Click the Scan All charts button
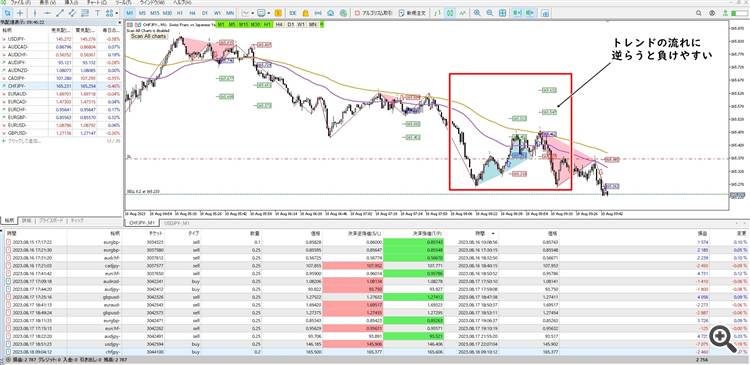 (x=149, y=36)
